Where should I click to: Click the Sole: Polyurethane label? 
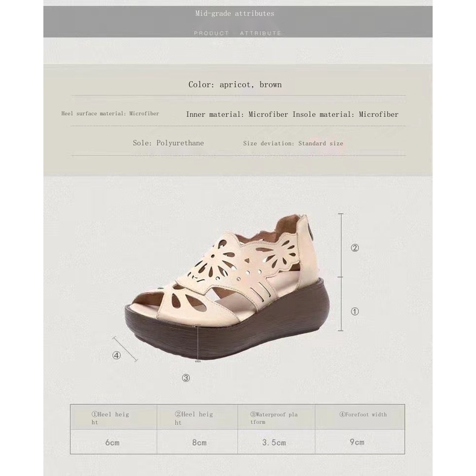coord(168,143)
